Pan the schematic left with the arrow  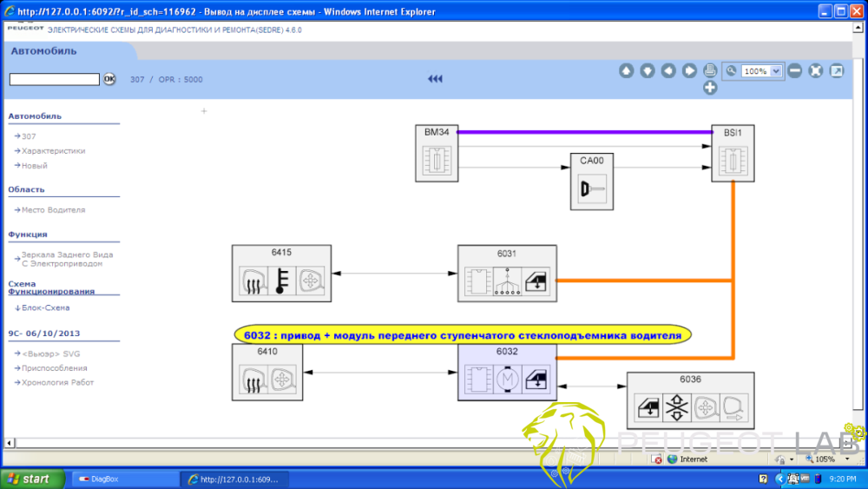667,71
